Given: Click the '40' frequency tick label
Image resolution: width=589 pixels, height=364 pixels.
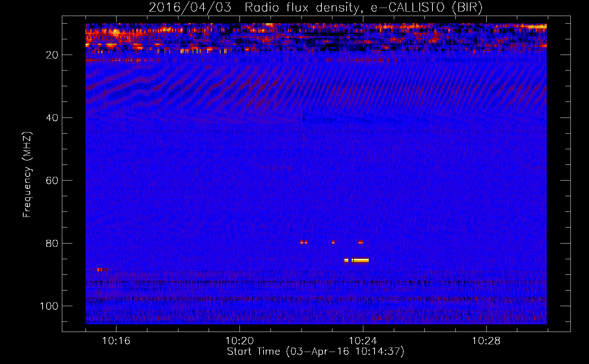Looking at the screenshot, I should tap(52, 118).
